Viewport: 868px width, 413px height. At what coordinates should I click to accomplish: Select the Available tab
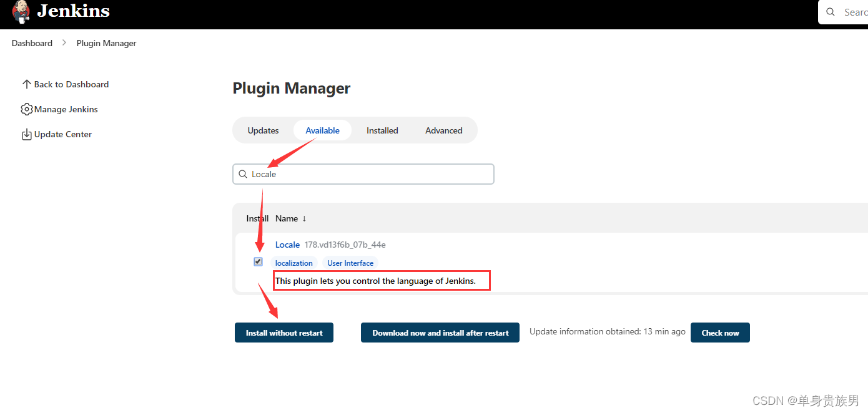coord(322,130)
